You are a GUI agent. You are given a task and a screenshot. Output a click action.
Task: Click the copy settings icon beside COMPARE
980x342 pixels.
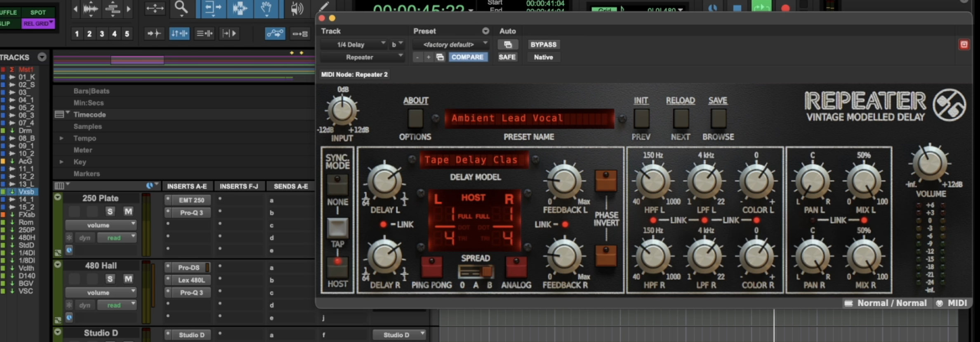440,57
